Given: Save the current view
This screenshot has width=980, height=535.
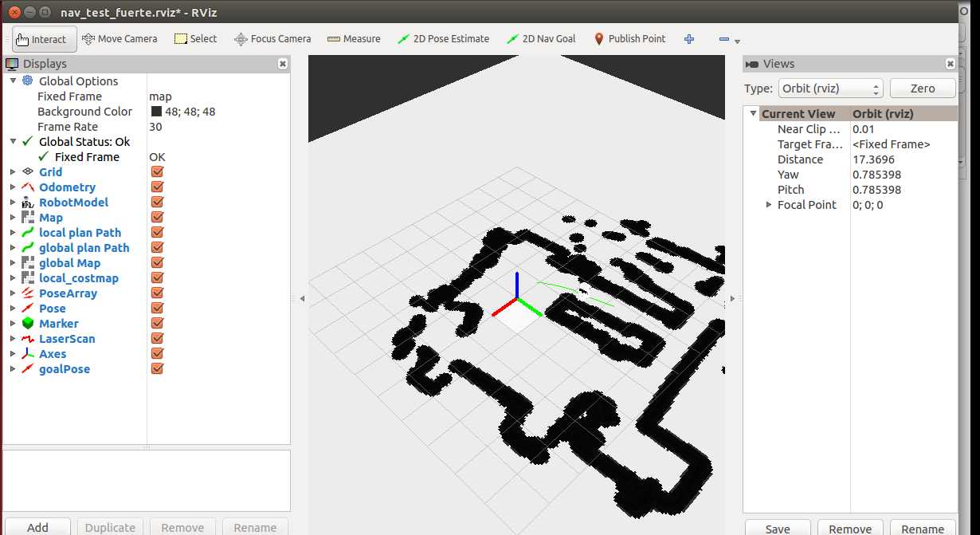Looking at the screenshot, I should click(x=778, y=528).
